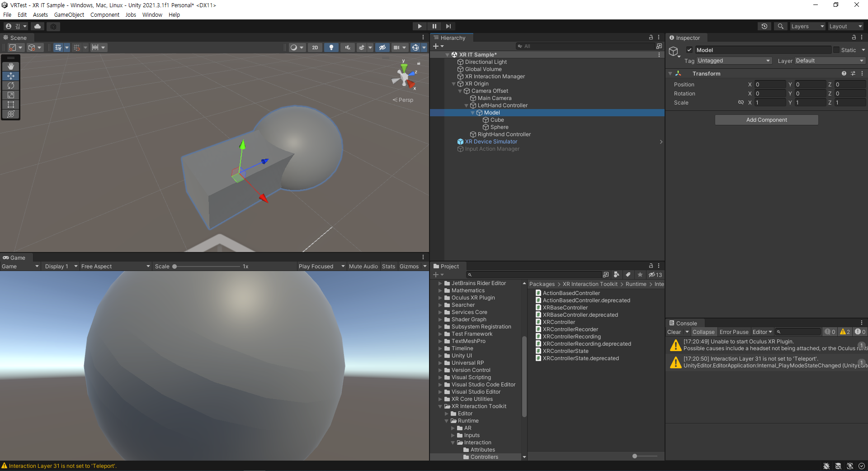This screenshot has height=471, width=868.
Task: Lock the Inspector panel
Action: [x=854, y=38]
